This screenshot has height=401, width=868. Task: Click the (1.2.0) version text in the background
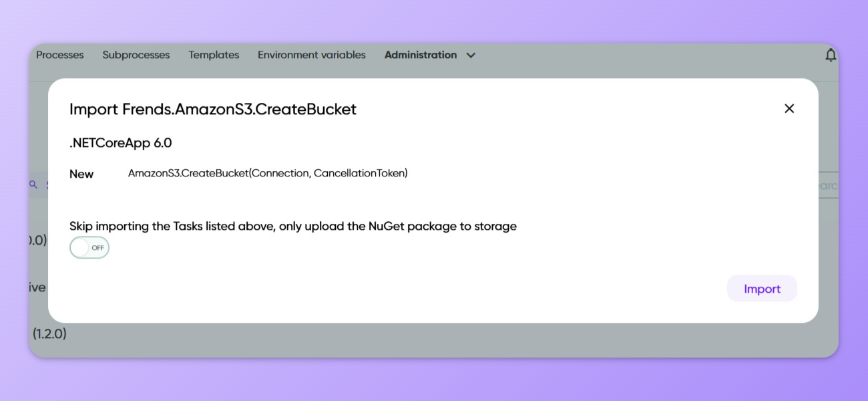click(x=49, y=333)
